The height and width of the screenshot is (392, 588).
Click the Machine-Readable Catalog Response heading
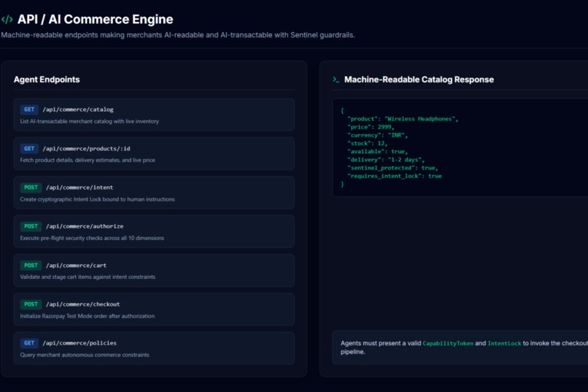[x=419, y=80]
